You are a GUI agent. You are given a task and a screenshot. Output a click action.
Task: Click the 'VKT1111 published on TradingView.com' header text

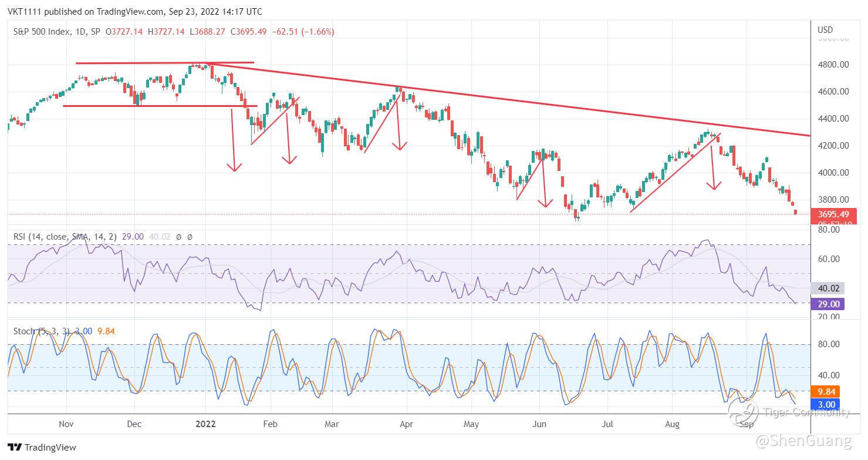87,12
